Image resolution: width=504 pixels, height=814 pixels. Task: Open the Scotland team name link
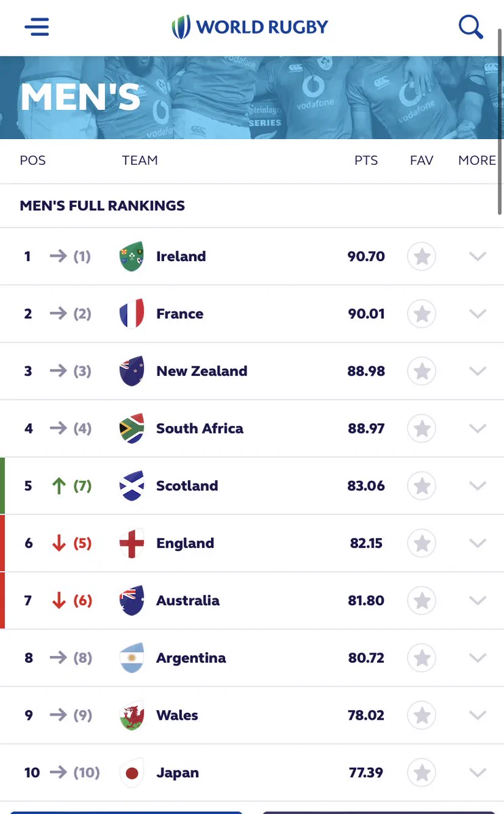click(187, 486)
